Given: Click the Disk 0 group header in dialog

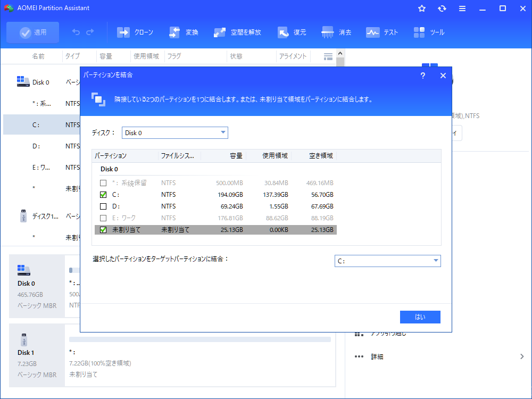Looking at the screenshot, I should pyautogui.click(x=109, y=169).
